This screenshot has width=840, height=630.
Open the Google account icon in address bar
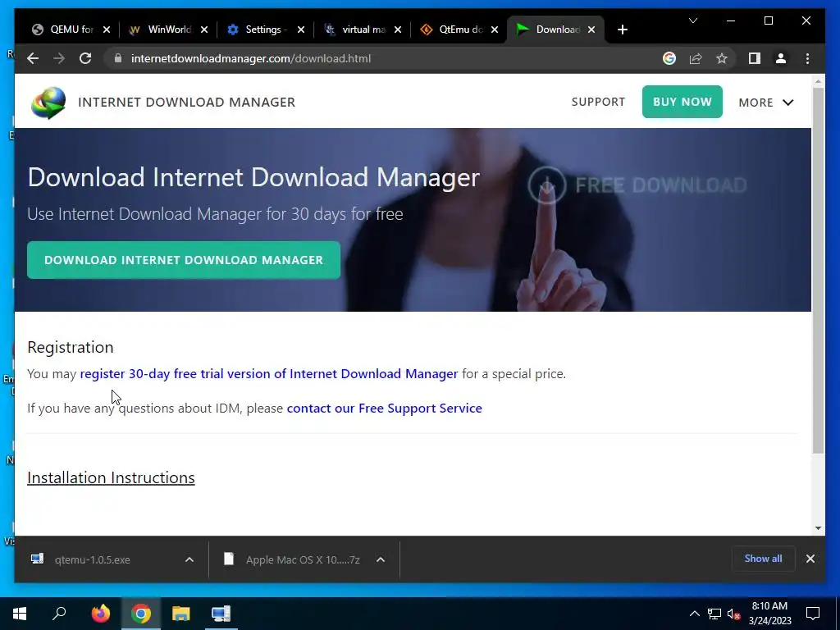click(669, 58)
